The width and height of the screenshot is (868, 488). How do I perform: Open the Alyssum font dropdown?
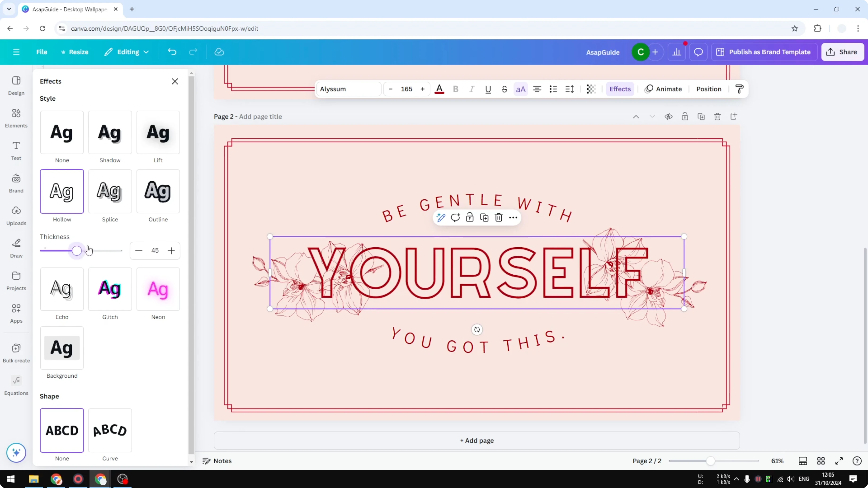tap(348, 89)
